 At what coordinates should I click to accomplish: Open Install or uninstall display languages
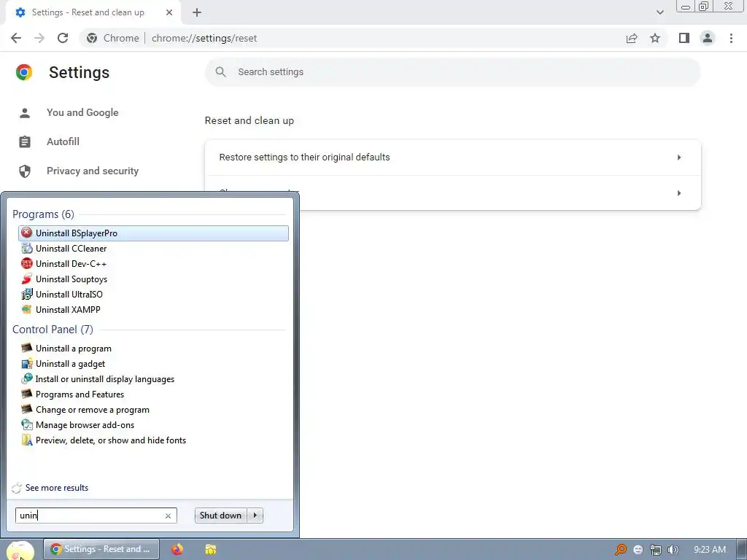(153, 379)
